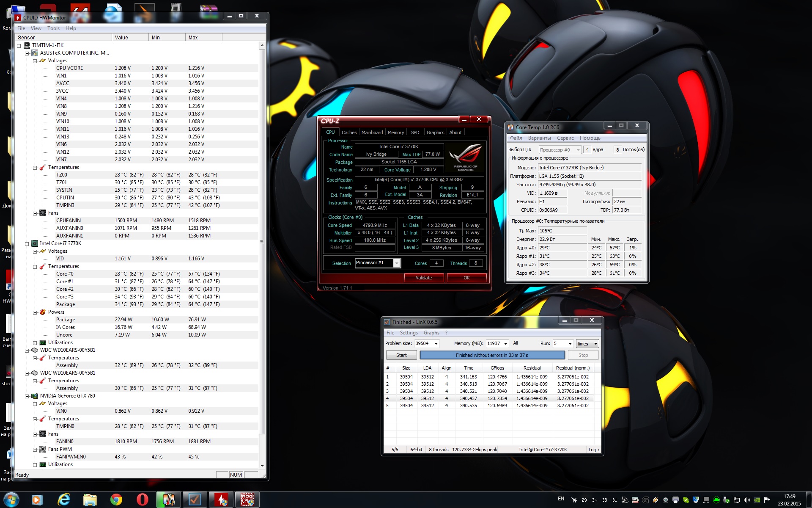
Task: Open the Tools menu in HWMonitor
Action: click(x=53, y=28)
